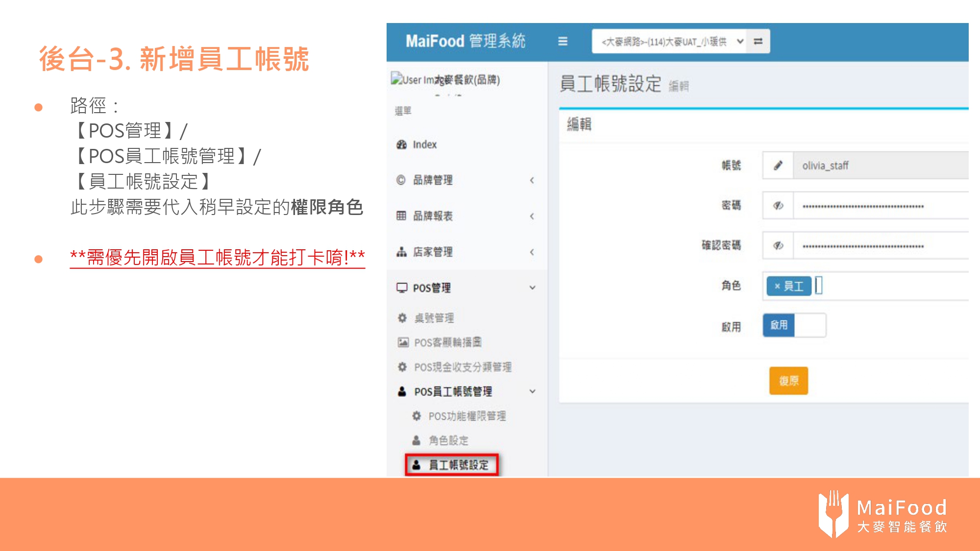Viewport: 980px width, 551px height.
Task: Open POS現金收支分類管理 menu item
Action: 462,367
